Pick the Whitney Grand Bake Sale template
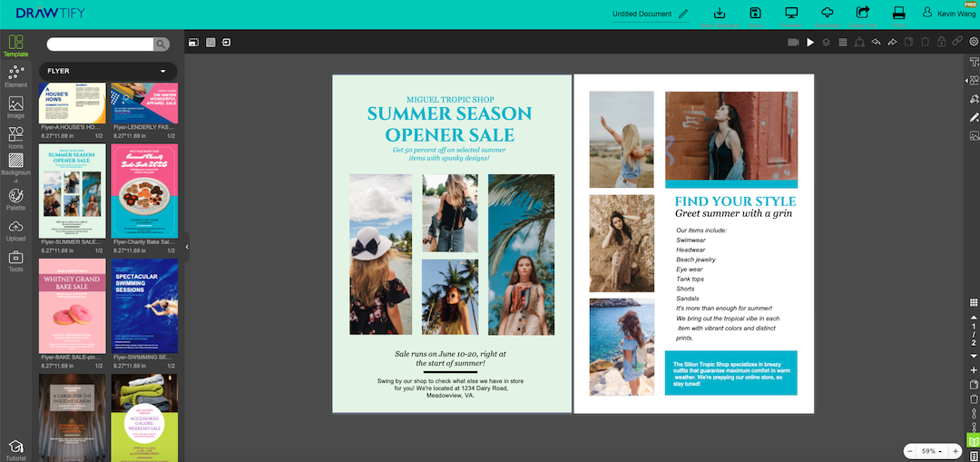The image size is (980, 462). (72, 306)
